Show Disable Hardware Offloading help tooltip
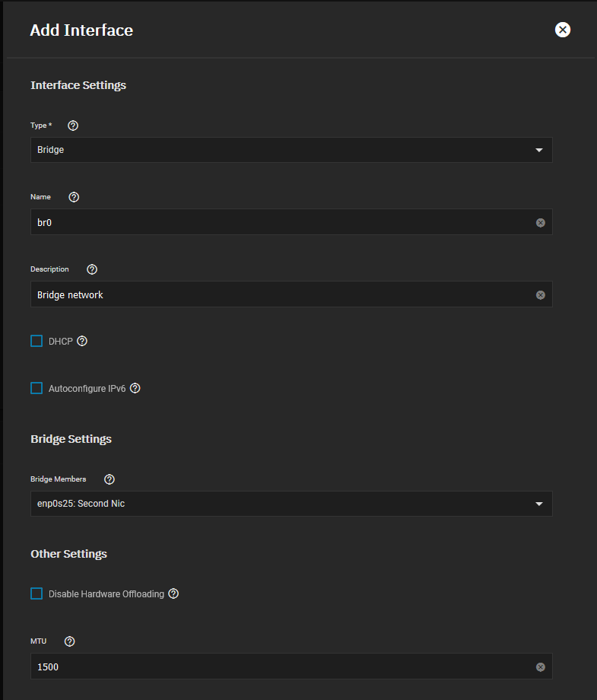Viewport: 597px width, 700px height. (173, 593)
